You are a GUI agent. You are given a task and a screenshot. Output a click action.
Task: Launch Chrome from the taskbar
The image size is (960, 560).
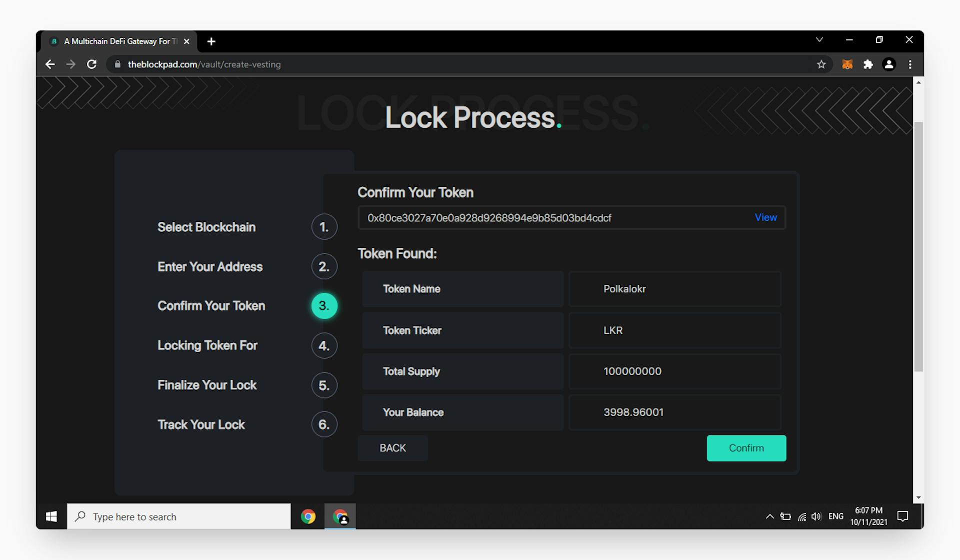coord(308,516)
